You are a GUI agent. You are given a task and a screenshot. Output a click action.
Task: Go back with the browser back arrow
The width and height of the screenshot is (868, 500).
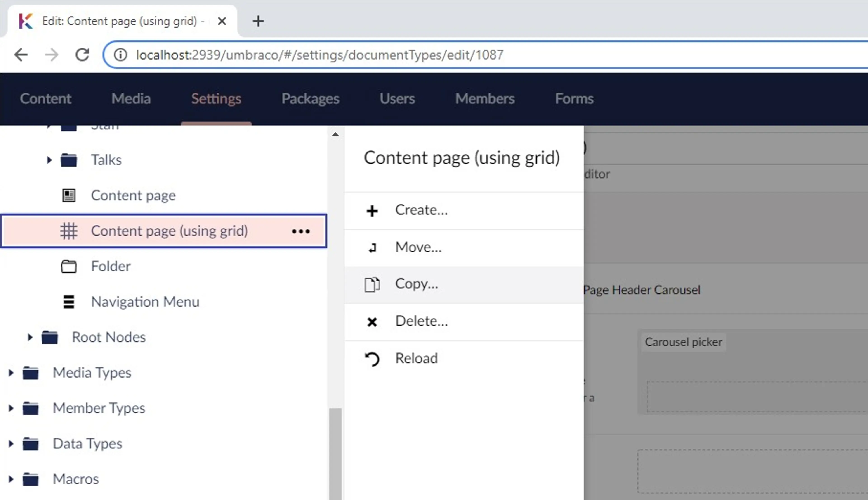point(21,55)
